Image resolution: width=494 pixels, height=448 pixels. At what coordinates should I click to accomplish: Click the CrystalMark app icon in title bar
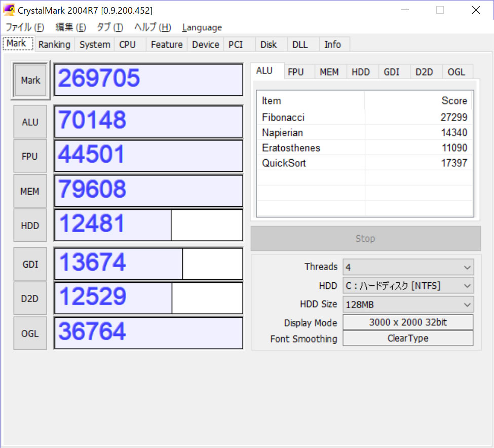(9, 10)
